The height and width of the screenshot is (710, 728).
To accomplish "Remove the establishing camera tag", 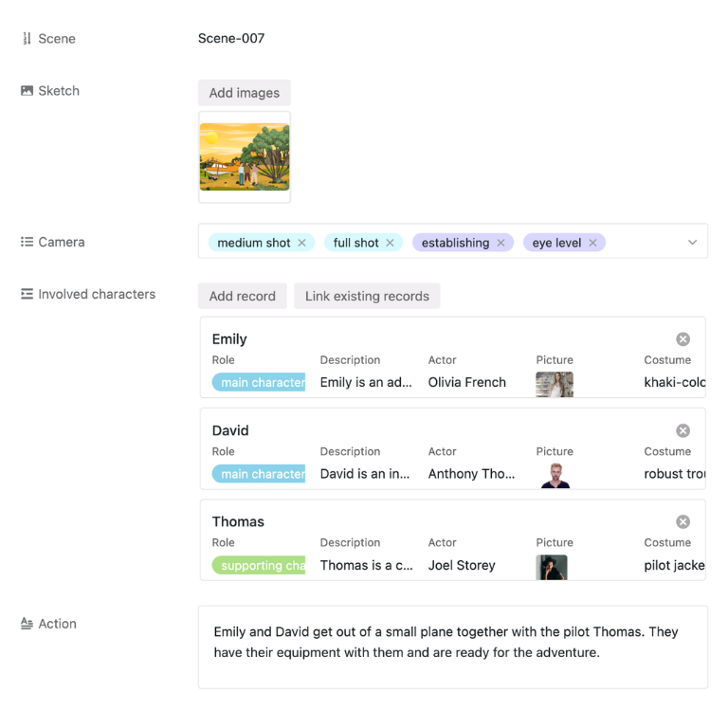I will pos(500,243).
